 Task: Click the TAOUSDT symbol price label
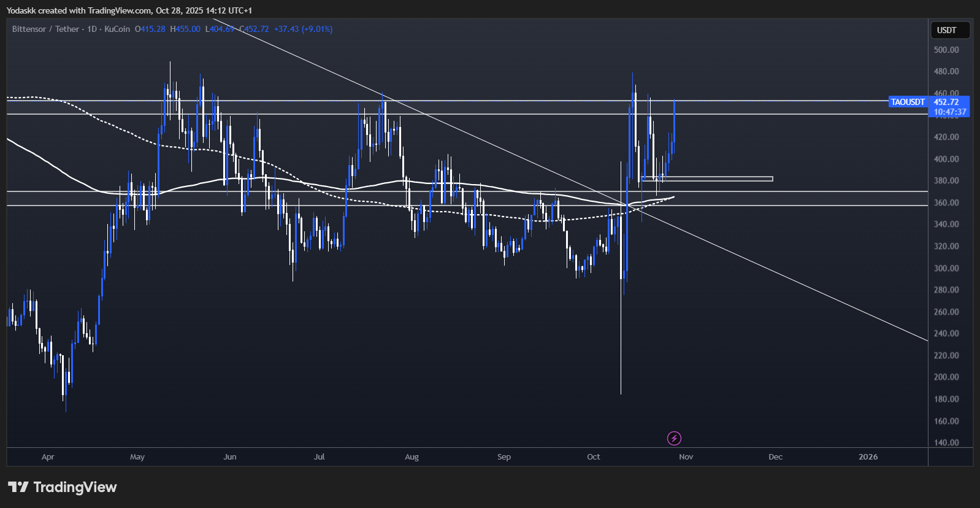click(908, 102)
